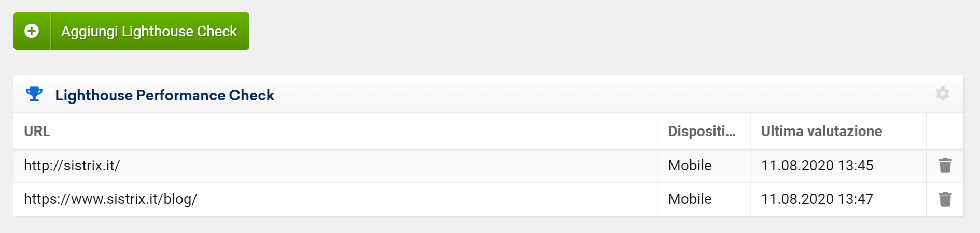
Task: Delete the http://sistrix.it/ check via trash icon
Action: click(x=945, y=166)
